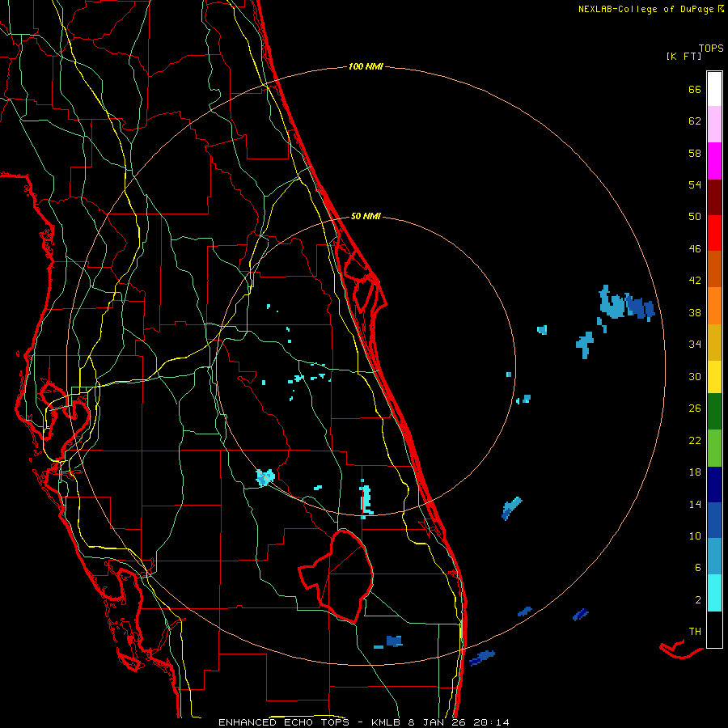This screenshot has height=728, width=728.
Task: Click the bright red 50 kft legend swatch
Action: 714,233
